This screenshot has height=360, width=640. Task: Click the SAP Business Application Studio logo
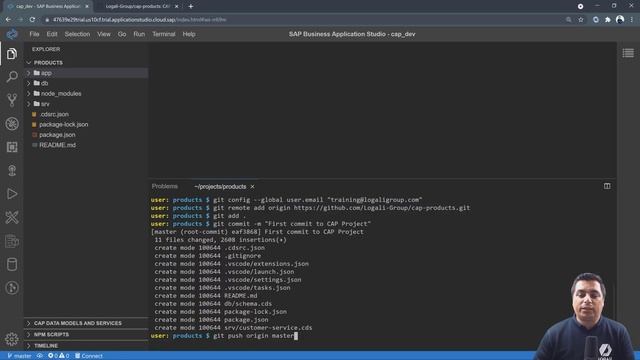click(x=12, y=34)
